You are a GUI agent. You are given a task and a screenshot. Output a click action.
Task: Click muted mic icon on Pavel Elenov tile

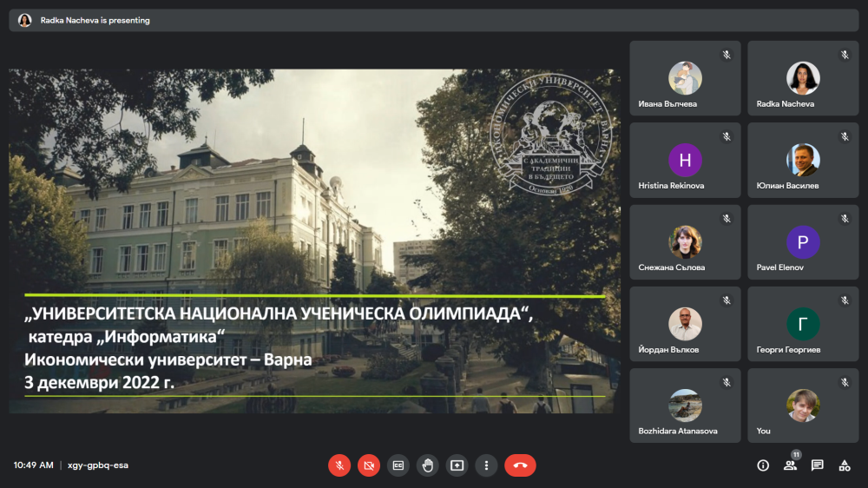845,219
